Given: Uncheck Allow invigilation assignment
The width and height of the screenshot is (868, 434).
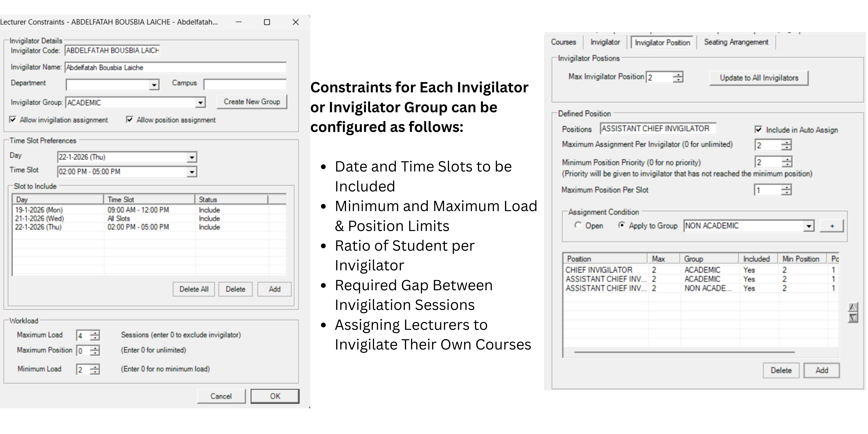Looking at the screenshot, I should click(x=13, y=120).
